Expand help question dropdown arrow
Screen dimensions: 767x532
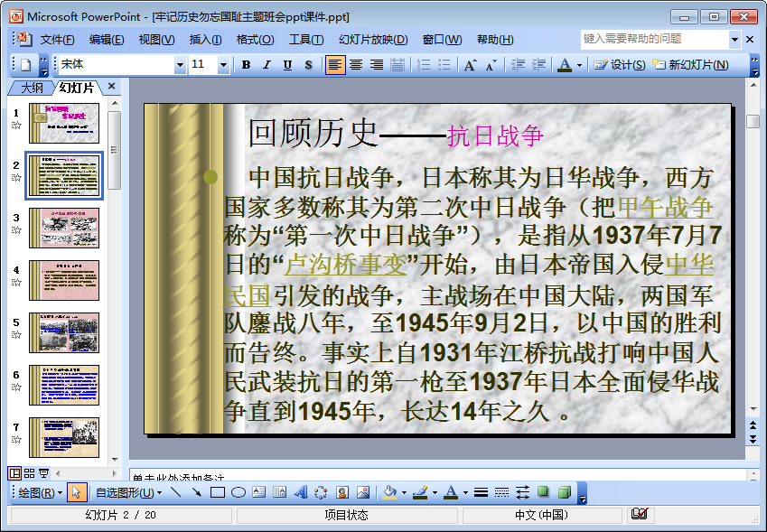tap(734, 40)
